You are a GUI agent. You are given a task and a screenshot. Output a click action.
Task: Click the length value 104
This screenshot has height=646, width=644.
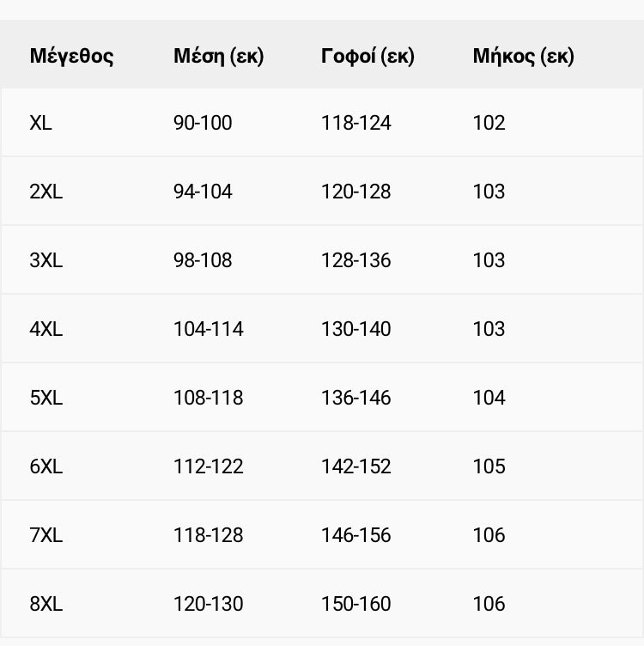489,398
